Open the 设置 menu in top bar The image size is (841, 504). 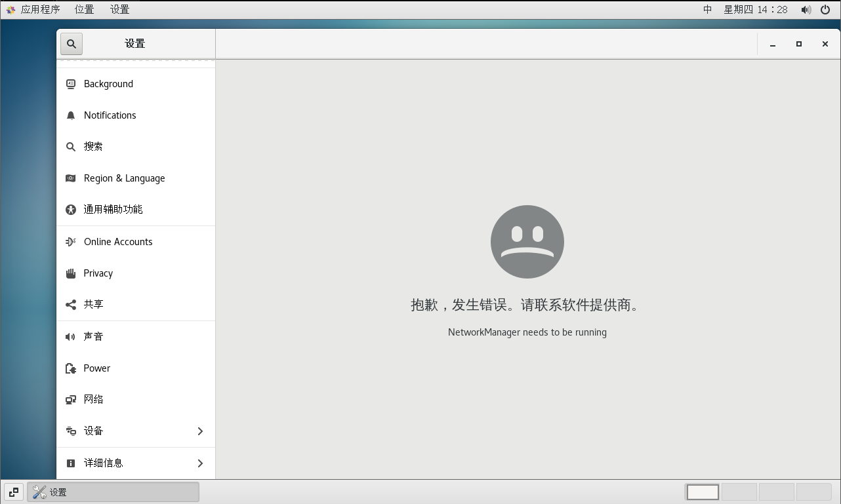coord(120,9)
